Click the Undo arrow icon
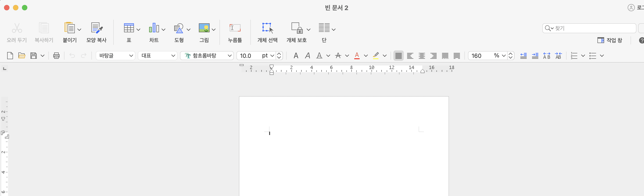Image resolution: width=644 pixels, height=196 pixels. [72, 56]
